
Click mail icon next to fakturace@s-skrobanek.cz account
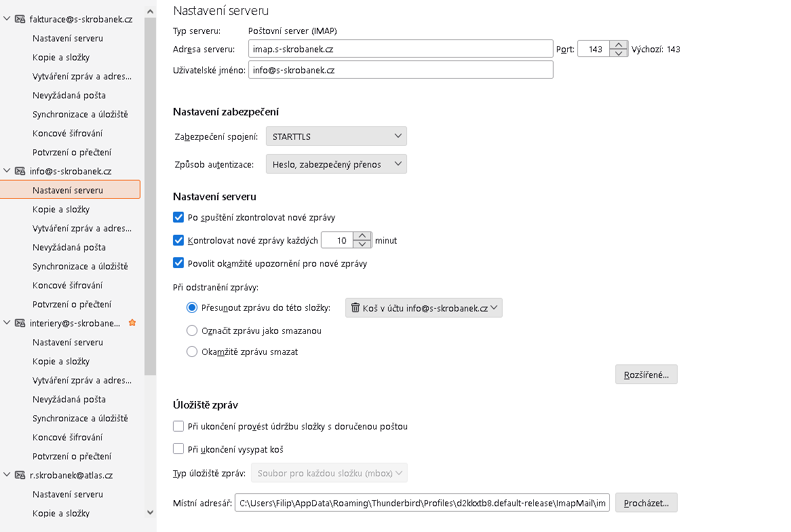(20, 19)
